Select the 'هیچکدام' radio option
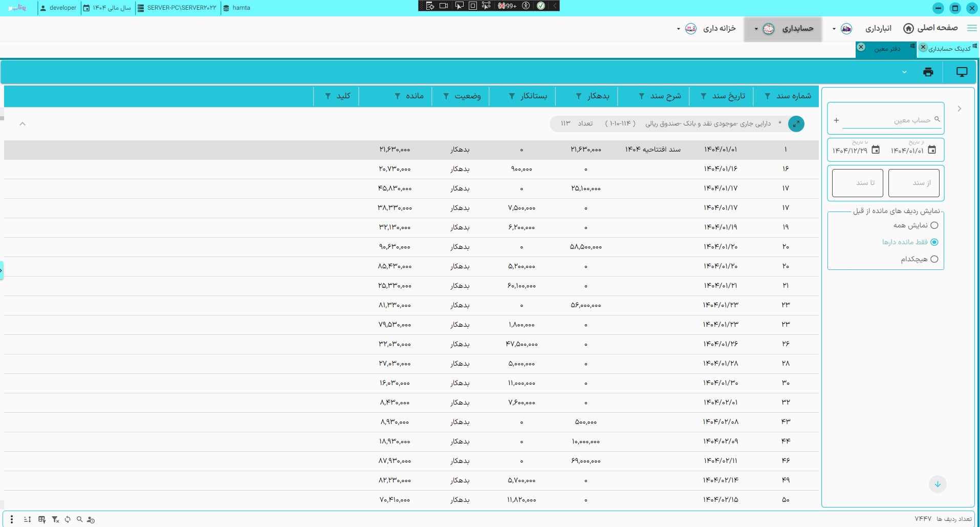 click(x=934, y=259)
